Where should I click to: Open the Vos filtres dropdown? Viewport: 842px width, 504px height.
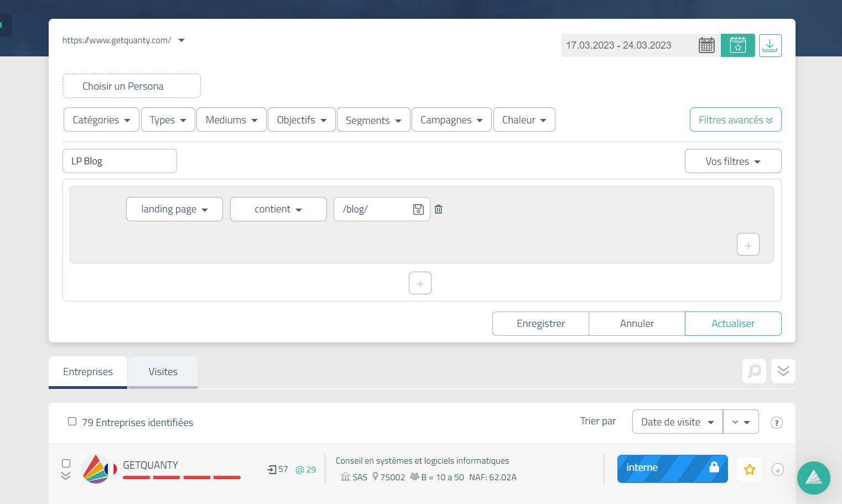click(732, 162)
